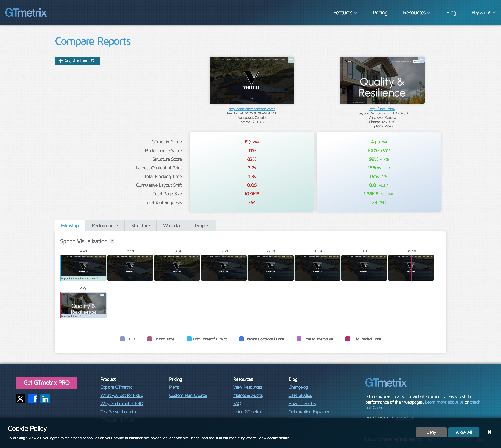Viewport: 501px width, 448px height.
Task: Click the GTmetrix logo in header
Action: pos(26,13)
